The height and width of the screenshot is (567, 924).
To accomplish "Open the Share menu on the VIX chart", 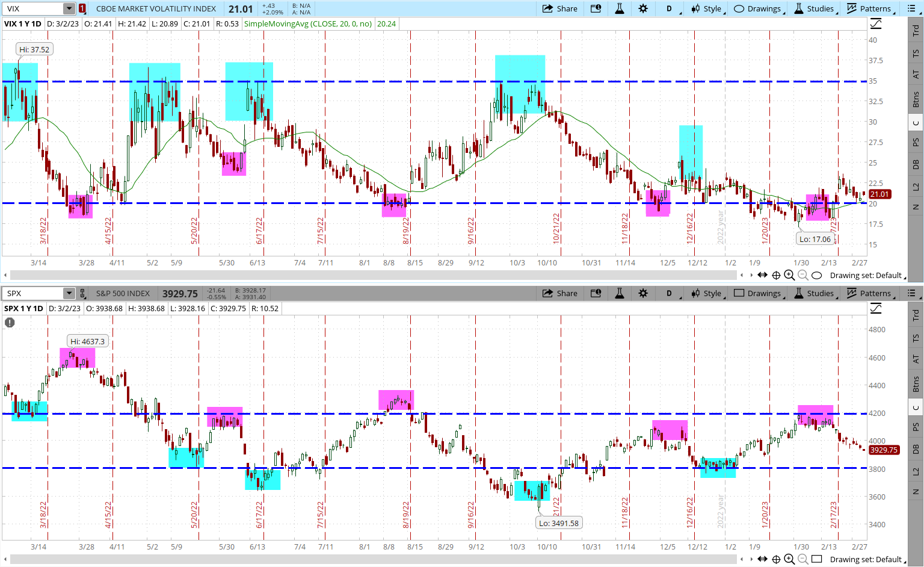I will pos(559,8).
